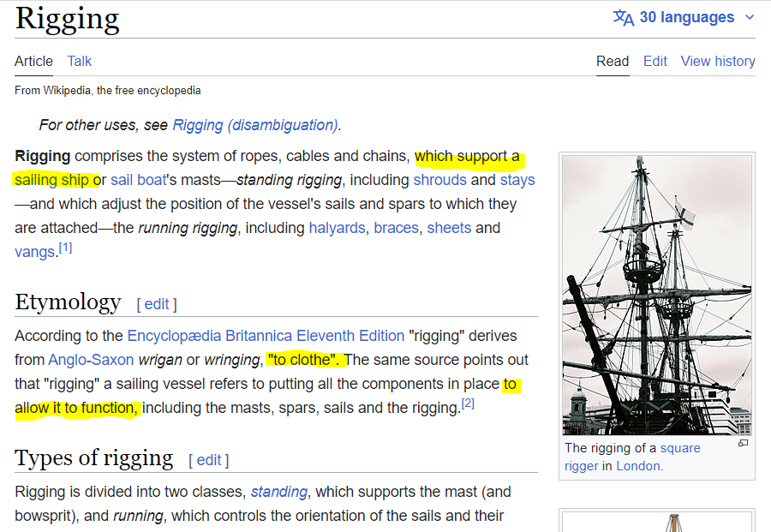Open the halyards link
The height and width of the screenshot is (532, 771).
point(337,228)
